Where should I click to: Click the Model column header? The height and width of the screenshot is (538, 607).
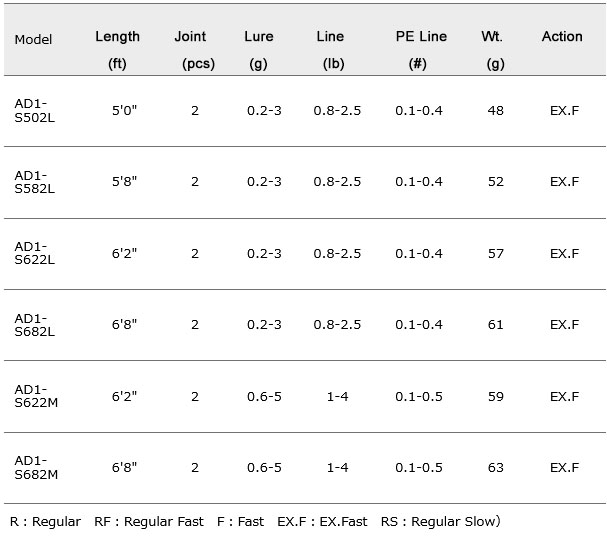(33, 39)
